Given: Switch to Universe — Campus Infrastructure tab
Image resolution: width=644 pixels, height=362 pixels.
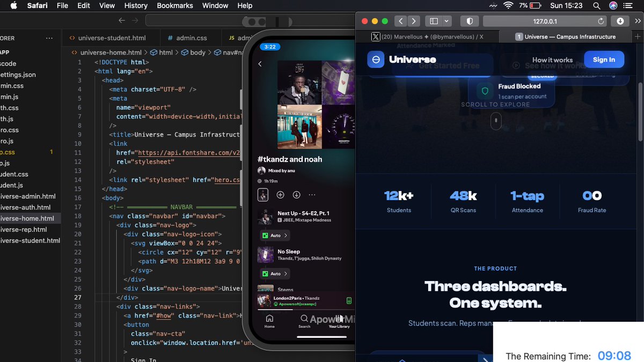Looking at the screenshot, I should (x=565, y=36).
